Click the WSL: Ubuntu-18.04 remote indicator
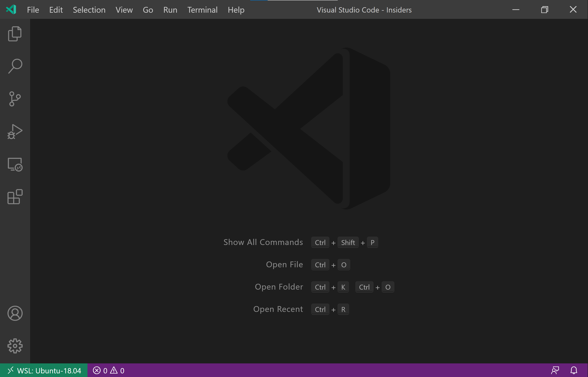 click(44, 371)
